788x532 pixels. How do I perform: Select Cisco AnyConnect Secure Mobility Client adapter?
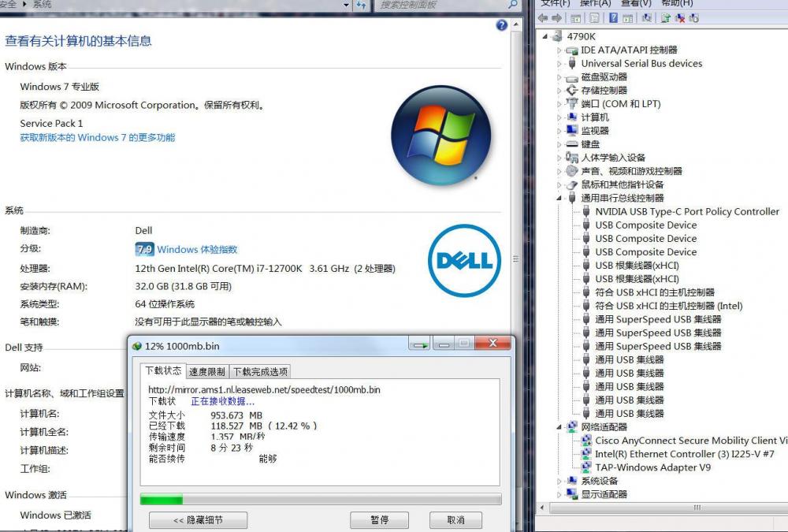(691, 441)
